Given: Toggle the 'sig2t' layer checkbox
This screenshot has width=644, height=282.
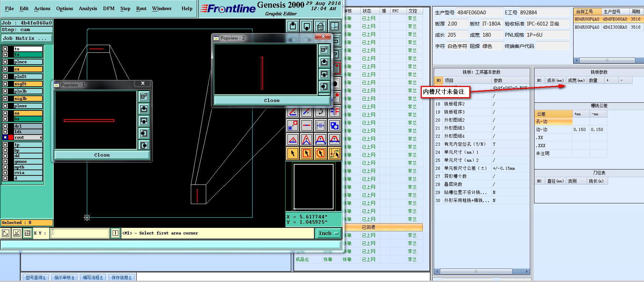Looking at the screenshot, I should click(x=5, y=84).
